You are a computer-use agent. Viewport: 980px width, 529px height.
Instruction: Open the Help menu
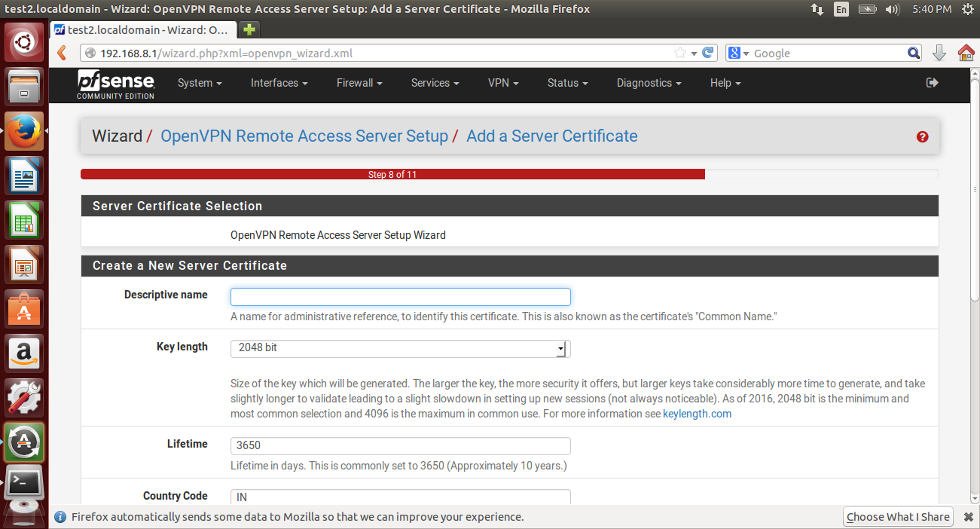coord(725,83)
